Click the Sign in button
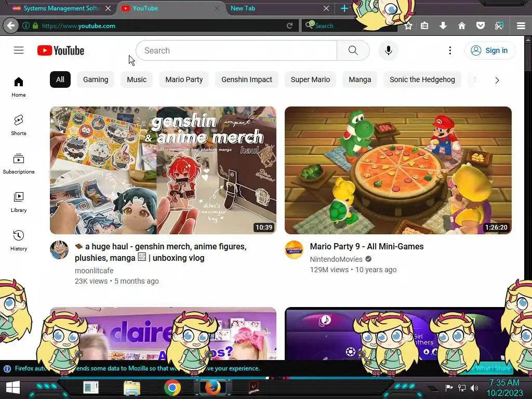Viewport: 532px width, 399px height. point(489,50)
